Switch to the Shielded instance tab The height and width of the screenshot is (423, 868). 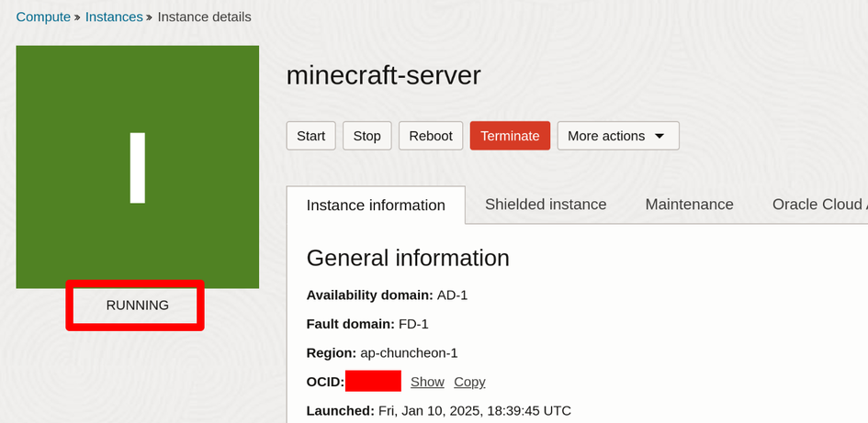(x=546, y=205)
